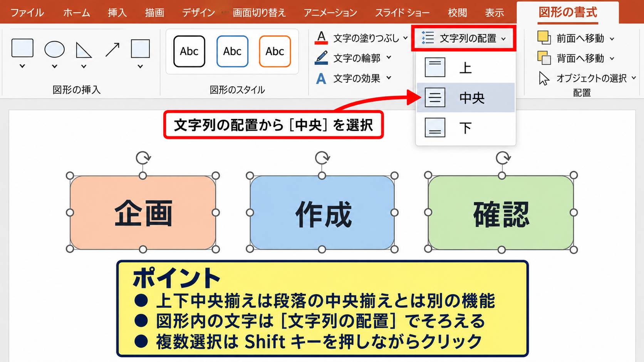
Task: Switch to the 画面切り替え tab
Action: (259, 13)
